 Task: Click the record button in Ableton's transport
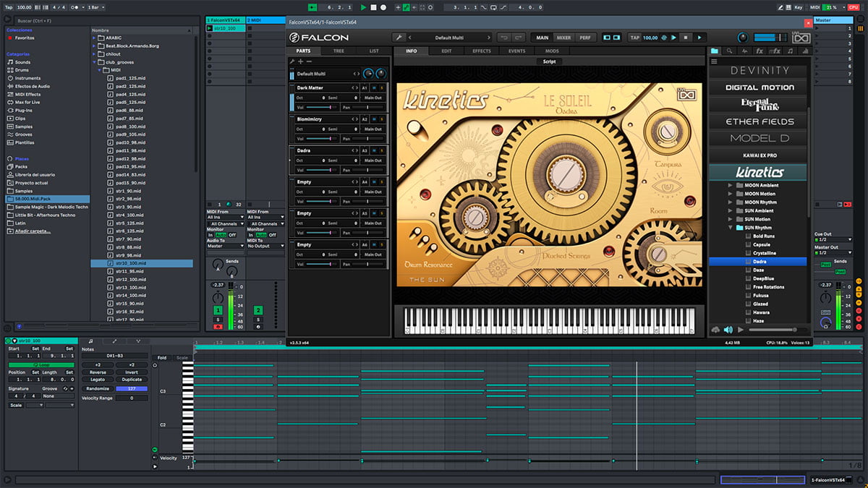pyautogui.click(x=383, y=7)
